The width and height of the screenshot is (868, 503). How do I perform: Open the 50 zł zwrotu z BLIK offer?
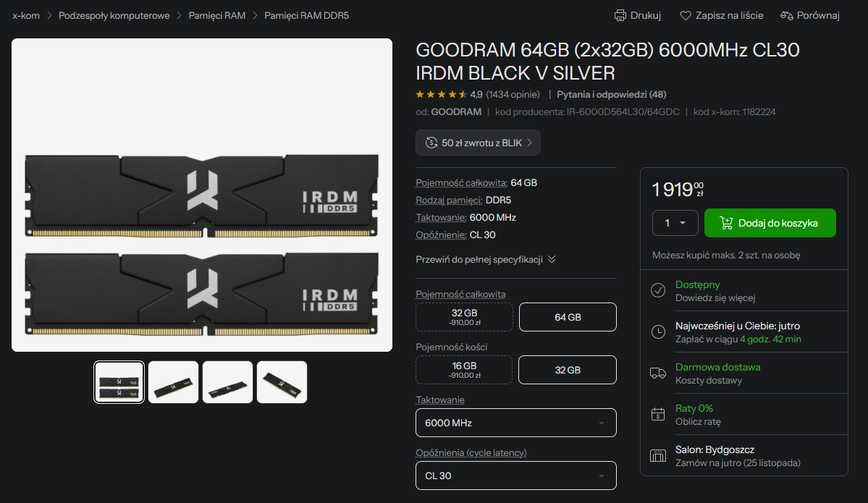click(478, 143)
